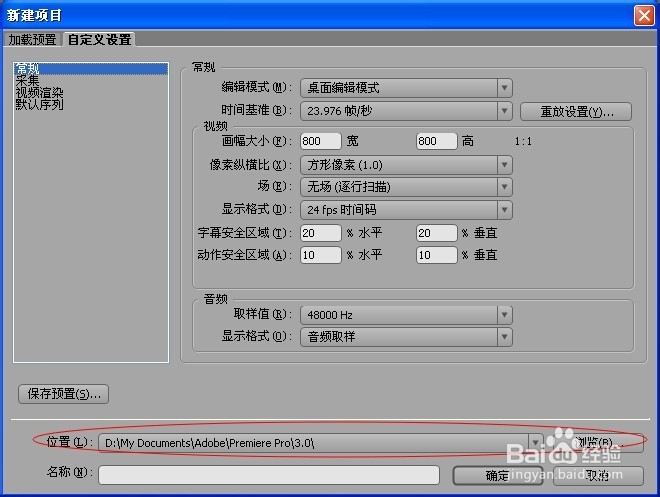660x497 pixels.
Task: Click the 名称 text field
Action: pyautogui.click(x=269, y=475)
